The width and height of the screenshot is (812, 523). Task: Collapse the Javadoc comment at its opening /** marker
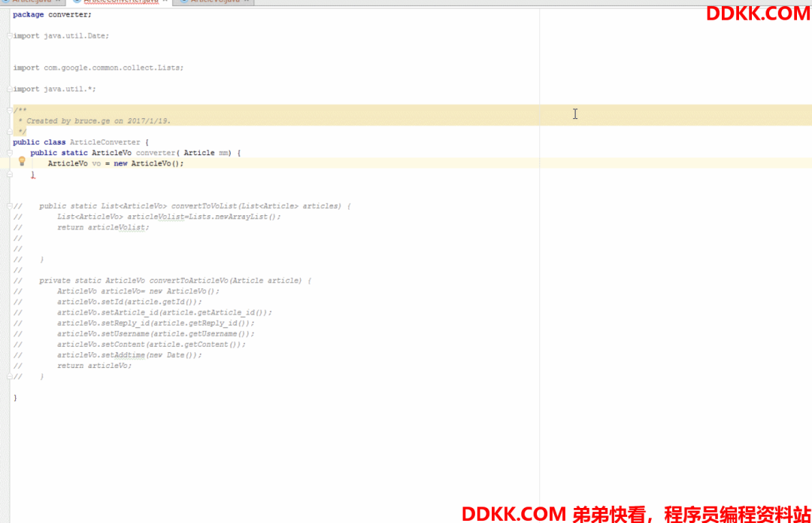(x=10, y=110)
